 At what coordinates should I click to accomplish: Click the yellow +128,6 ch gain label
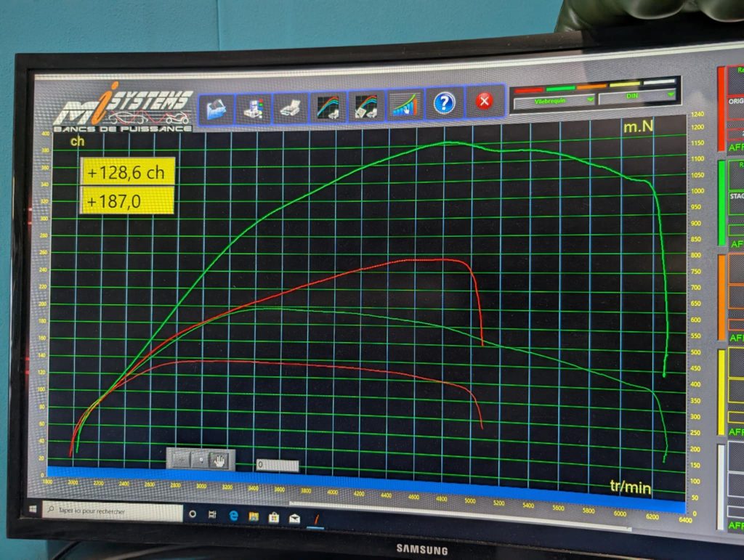[x=127, y=173]
